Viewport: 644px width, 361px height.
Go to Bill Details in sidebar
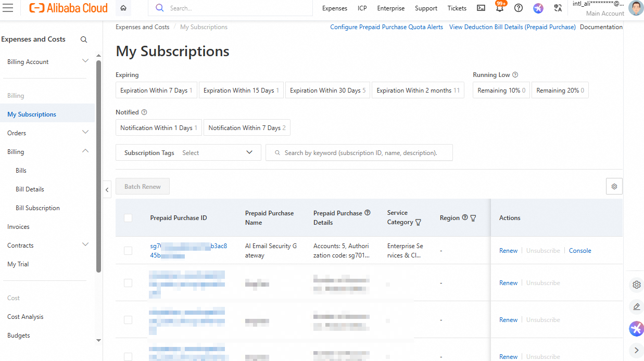click(30, 189)
